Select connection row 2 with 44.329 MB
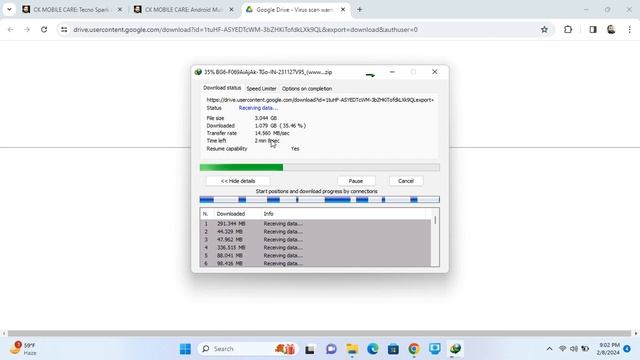 click(x=315, y=231)
